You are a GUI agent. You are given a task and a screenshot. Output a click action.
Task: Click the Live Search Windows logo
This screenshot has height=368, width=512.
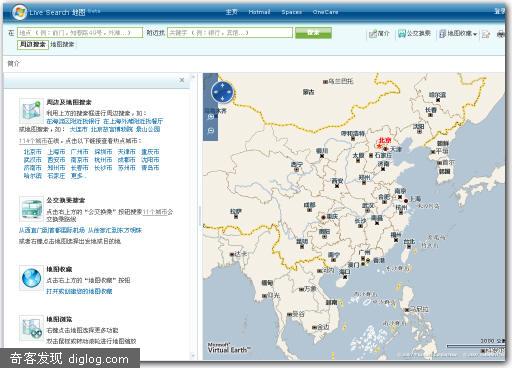[19, 12]
